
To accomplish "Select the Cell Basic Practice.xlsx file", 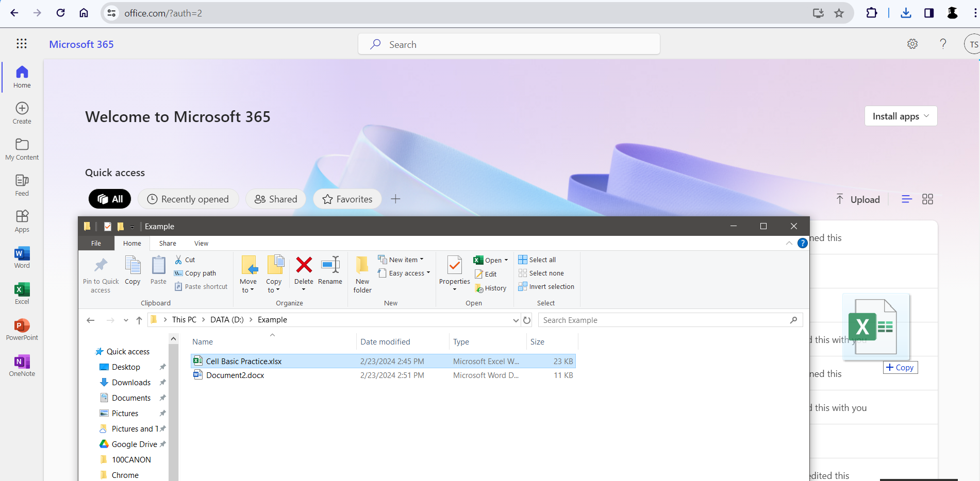I will [x=383, y=361].
